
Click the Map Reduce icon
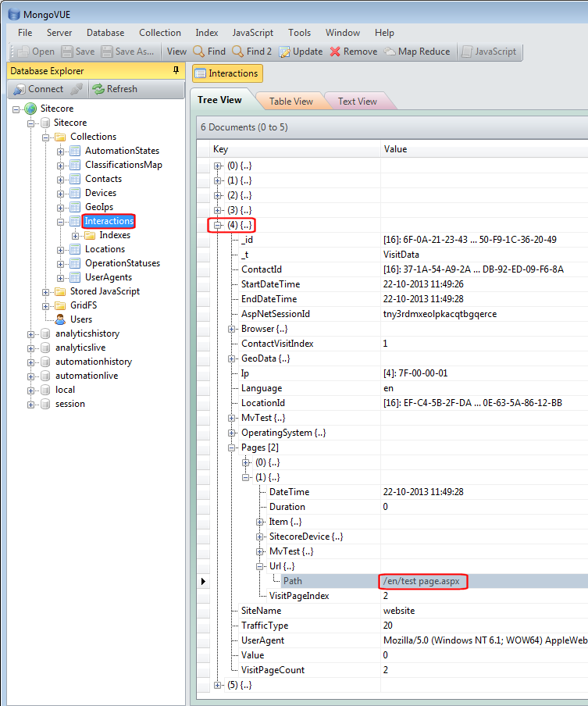pyautogui.click(x=390, y=52)
